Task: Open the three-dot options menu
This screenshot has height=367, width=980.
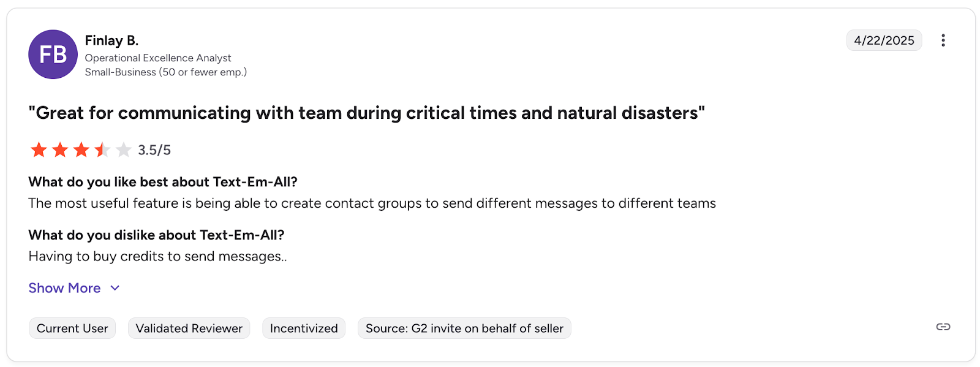Action: pos(943,40)
